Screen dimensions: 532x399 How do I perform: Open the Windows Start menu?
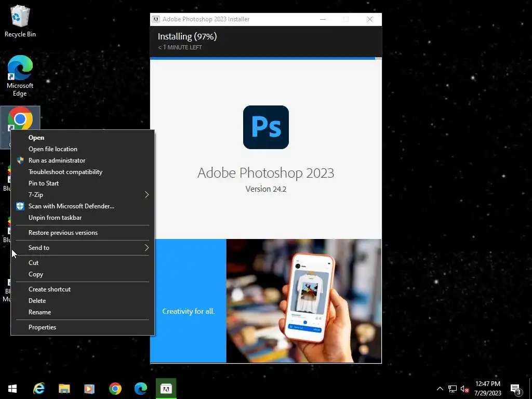tap(12, 389)
